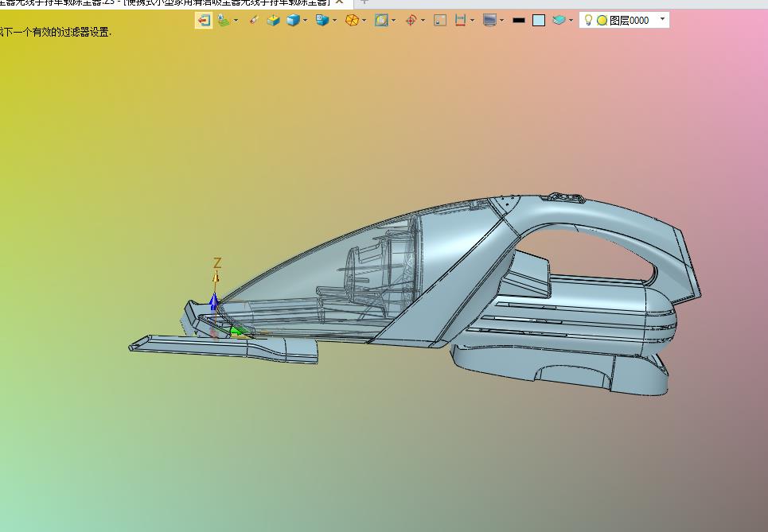768x532 pixels.
Task: Open the dropdown beside the green planes icon
Action: click(236, 20)
